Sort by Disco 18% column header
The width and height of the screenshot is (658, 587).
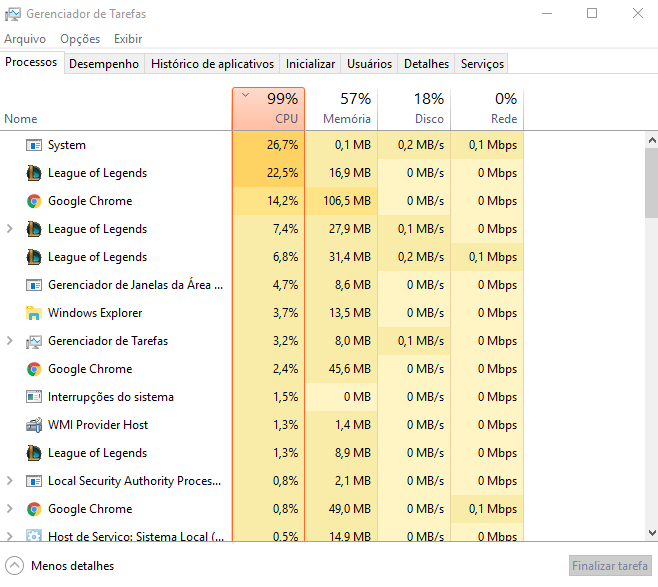pyautogui.click(x=414, y=109)
